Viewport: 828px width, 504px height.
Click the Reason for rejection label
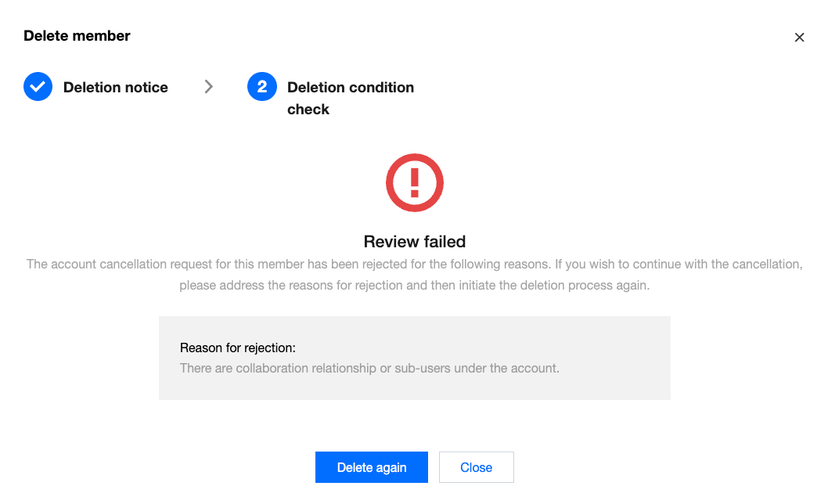(x=238, y=347)
